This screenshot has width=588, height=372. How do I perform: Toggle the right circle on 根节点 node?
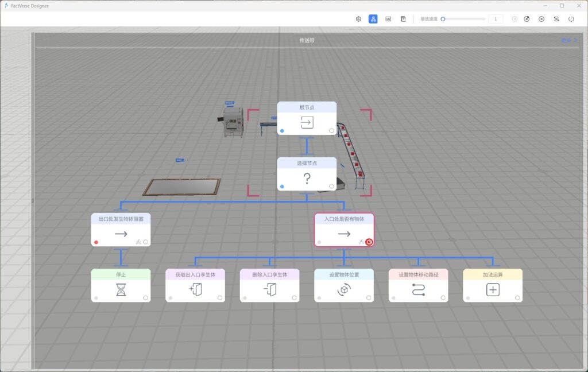tap(331, 131)
